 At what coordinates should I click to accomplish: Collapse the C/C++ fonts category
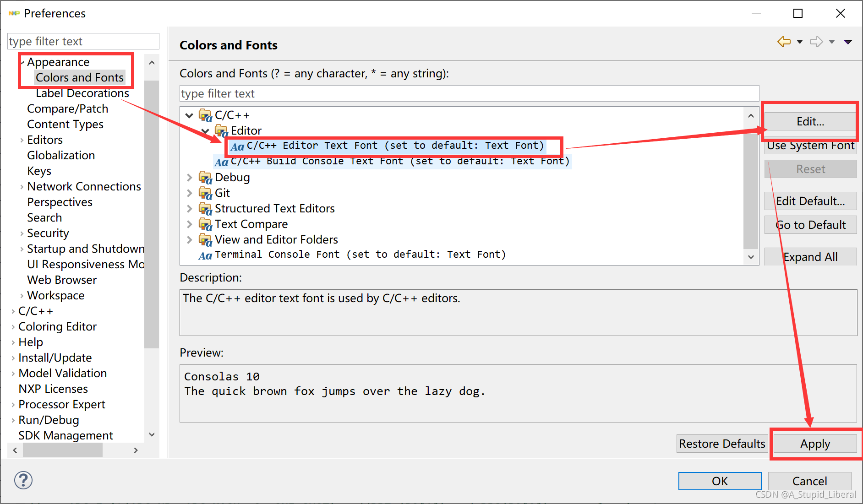(x=189, y=115)
